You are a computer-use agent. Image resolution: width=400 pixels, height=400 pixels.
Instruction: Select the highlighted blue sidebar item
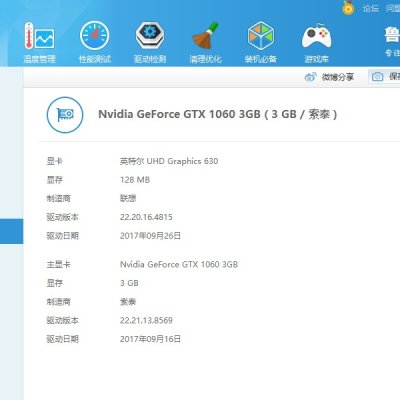[x=12, y=231]
